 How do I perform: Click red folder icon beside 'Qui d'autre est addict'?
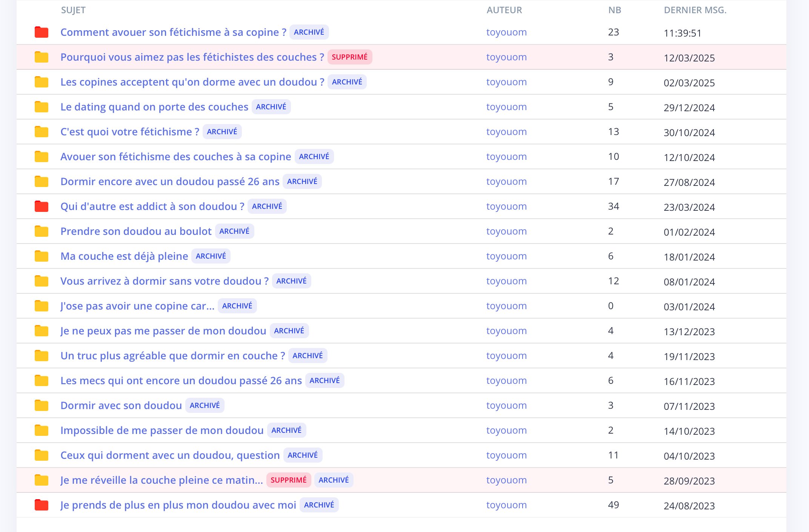[42, 207]
